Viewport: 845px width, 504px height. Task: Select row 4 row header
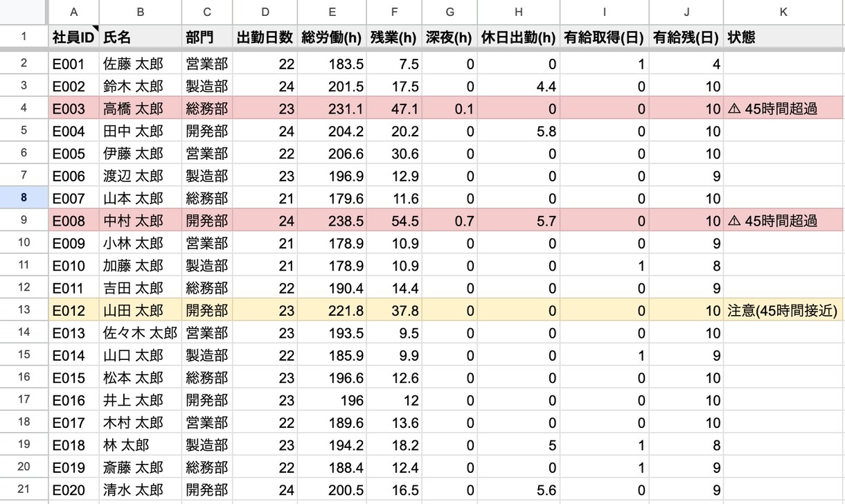point(24,108)
